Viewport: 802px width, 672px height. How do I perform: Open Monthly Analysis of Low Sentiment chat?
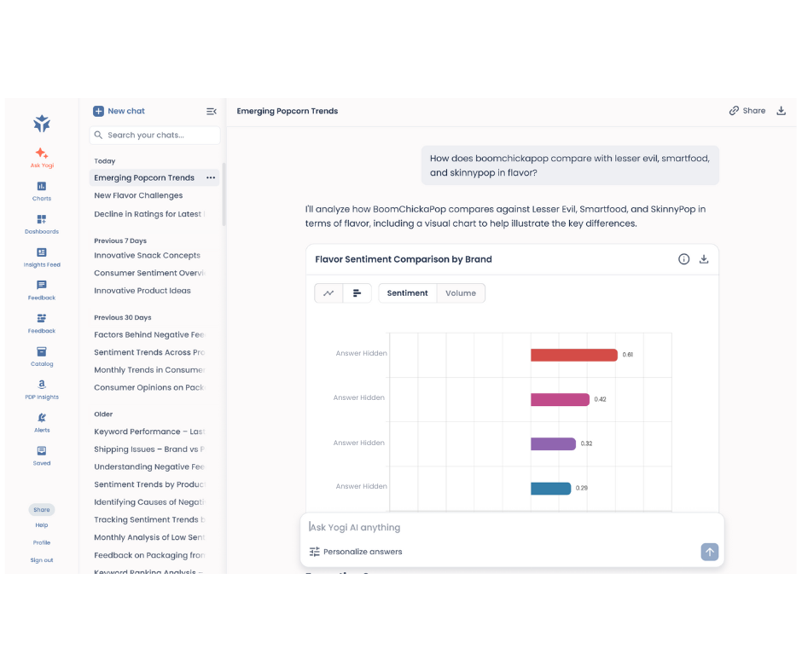pos(149,537)
